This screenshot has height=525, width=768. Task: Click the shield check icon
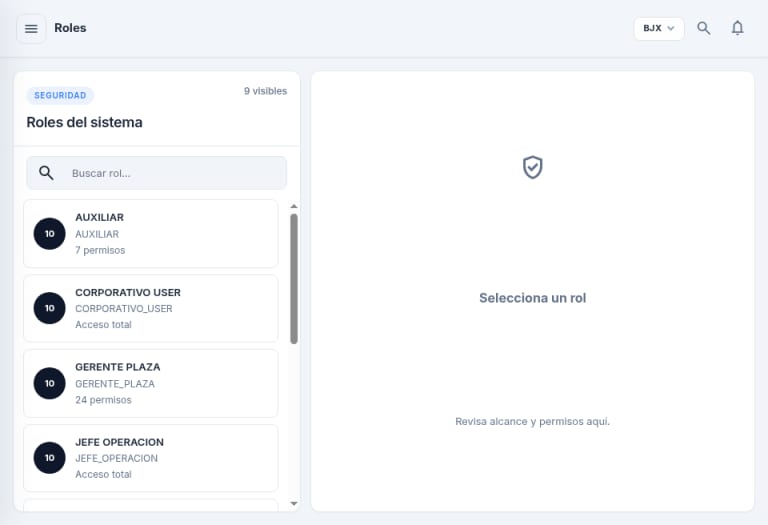click(532, 167)
